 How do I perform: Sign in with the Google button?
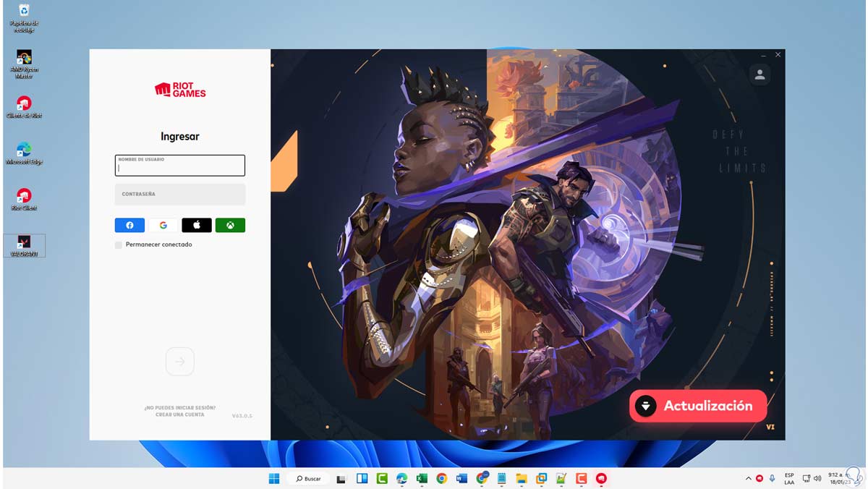163,225
